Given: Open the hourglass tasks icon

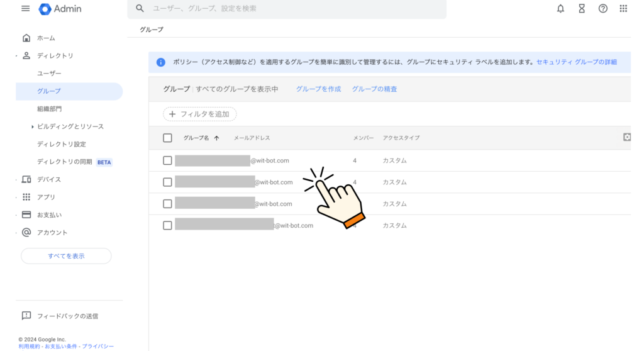Looking at the screenshot, I should click(582, 9).
